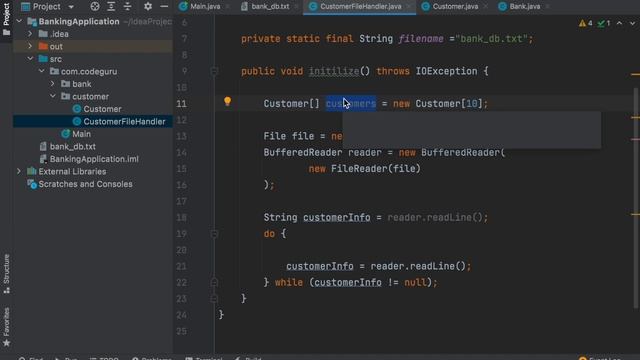The width and height of the screenshot is (640, 360).
Task: Click the editor vertical scrollbar
Action: coord(636,198)
